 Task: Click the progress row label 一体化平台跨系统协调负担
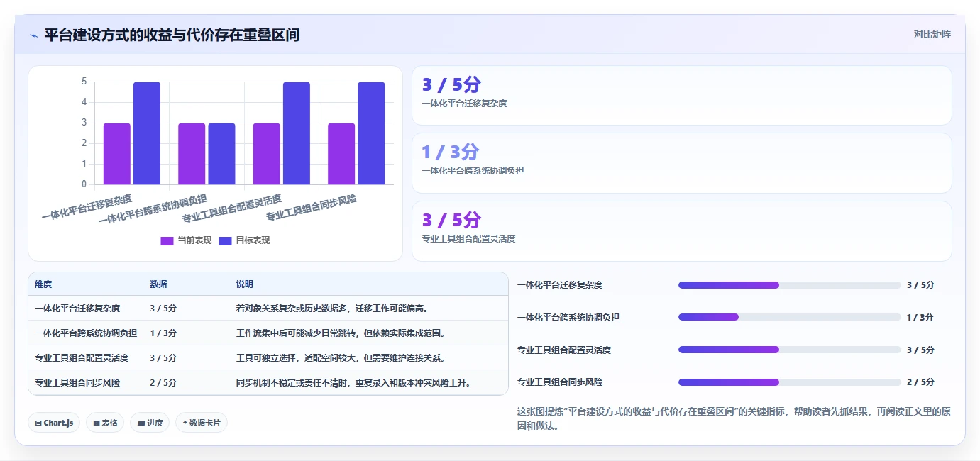(x=568, y=318)
